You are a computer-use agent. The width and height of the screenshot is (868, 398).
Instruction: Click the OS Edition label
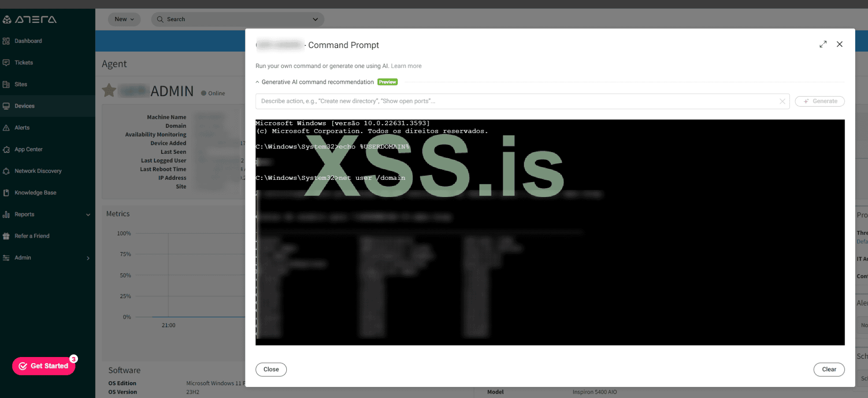coord(122,383)
